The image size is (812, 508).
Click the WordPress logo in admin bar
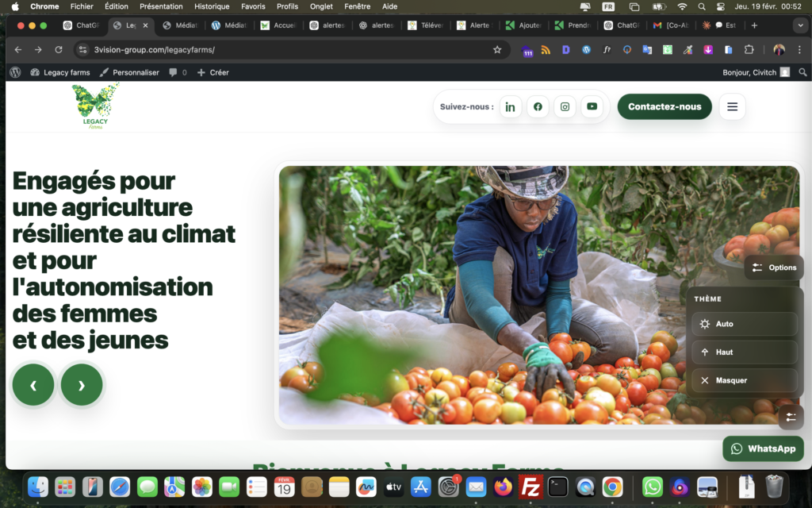coord(15,72)
